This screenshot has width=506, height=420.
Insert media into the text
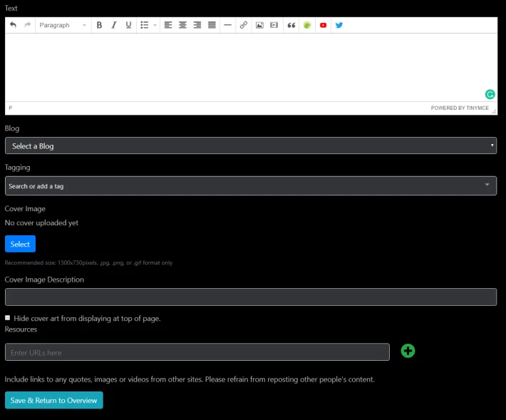pos(274,25)
